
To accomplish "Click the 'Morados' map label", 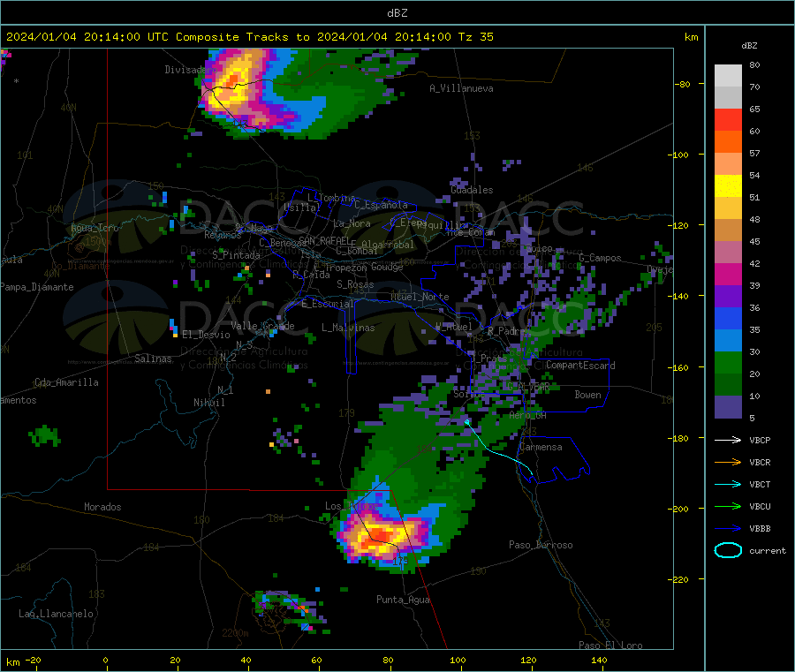I will coord(102,507).
